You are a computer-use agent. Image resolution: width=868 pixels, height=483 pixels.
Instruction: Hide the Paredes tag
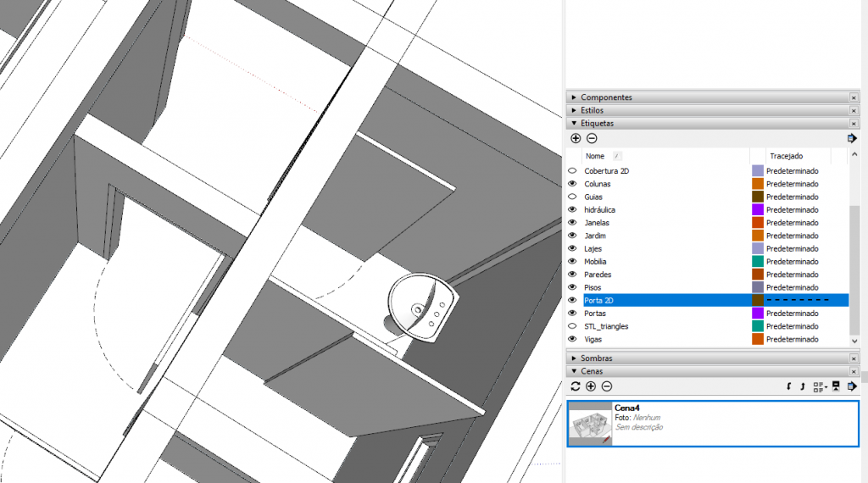coord(572,275)
